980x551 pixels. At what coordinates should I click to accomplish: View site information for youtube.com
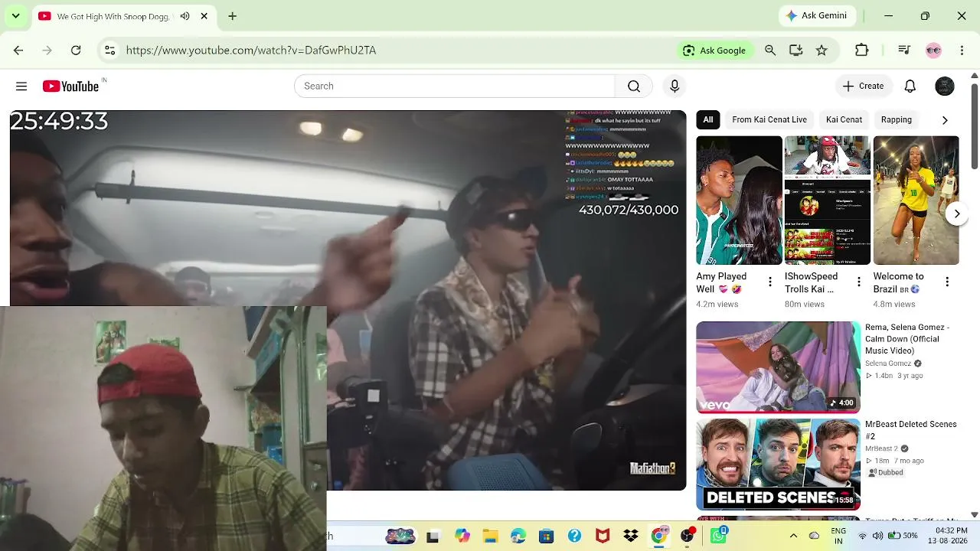110,51
